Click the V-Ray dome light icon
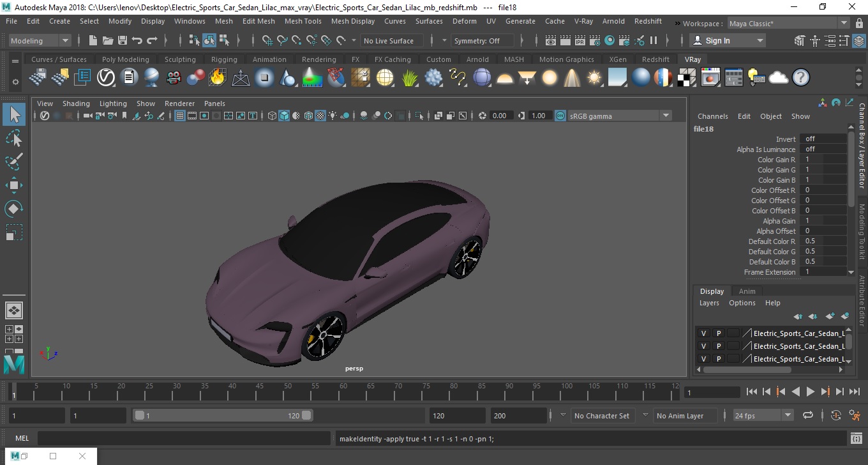This screenshot has height=465, width=868. 505,78
